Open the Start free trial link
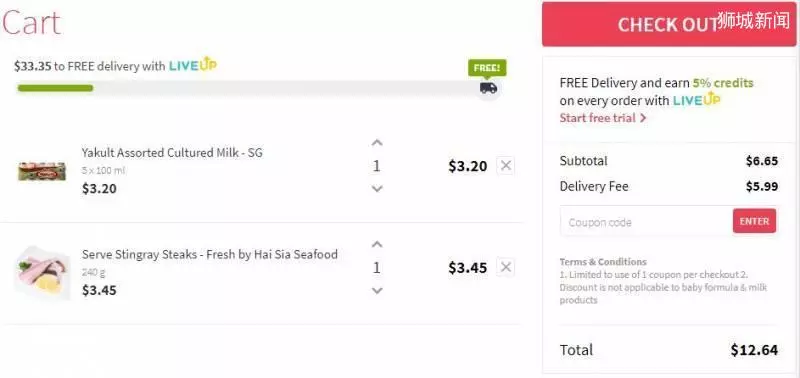This screenshot has height=378, width=800. (x=603, y=118)
